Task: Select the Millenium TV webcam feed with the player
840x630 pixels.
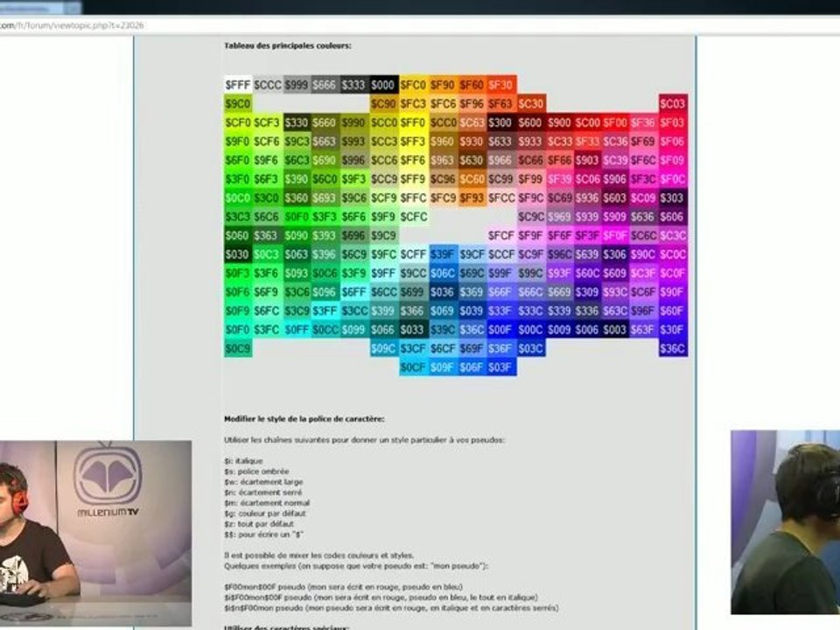Action: pyautogui.click(x=96, y=534)
